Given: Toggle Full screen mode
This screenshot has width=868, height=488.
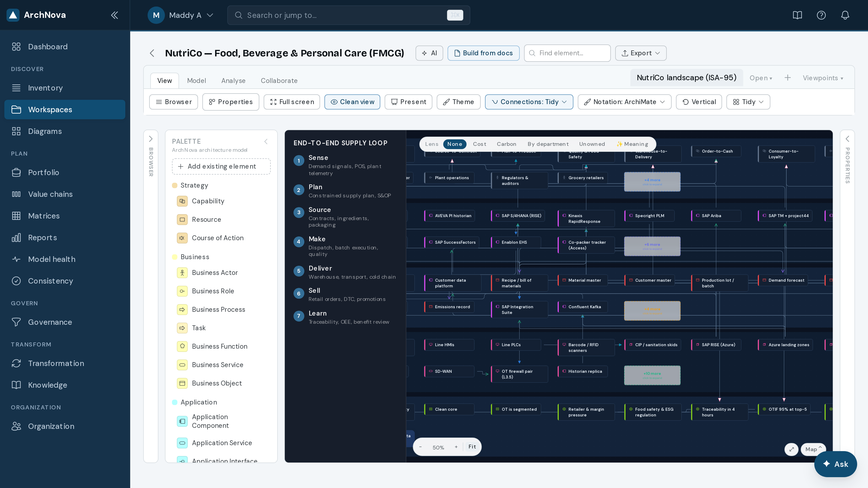Looking at the screenshot, I should click(x=292, y=102).
